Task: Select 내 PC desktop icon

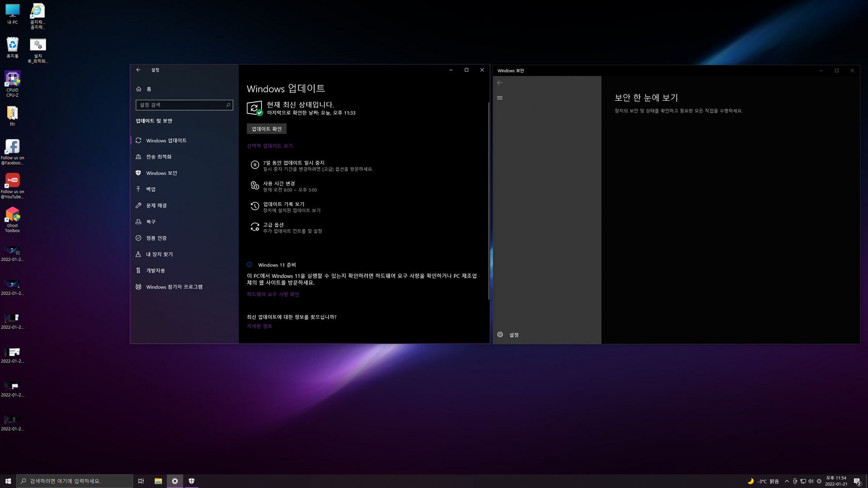Action: point(13,14)
